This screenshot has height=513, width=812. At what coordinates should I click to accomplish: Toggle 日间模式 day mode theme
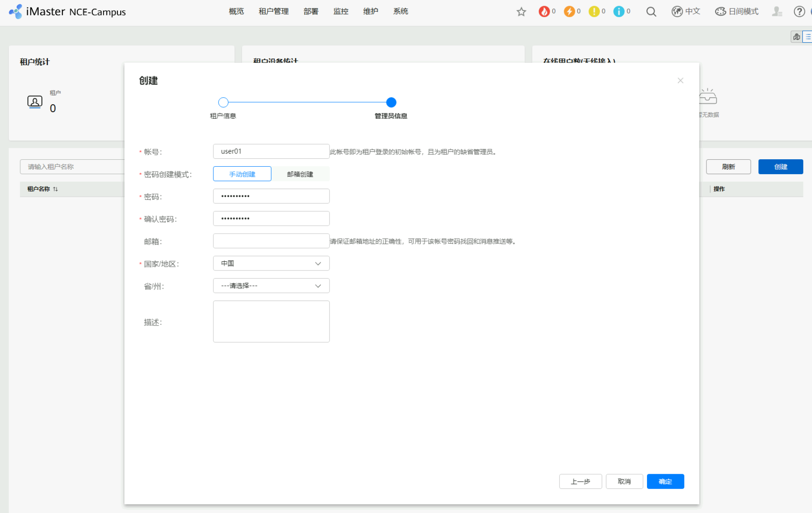pyautogui.click(x=737, y=11)
